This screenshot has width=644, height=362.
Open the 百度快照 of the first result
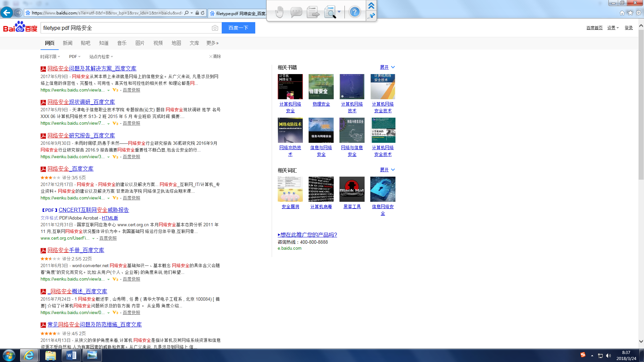[x=131, y=90]
